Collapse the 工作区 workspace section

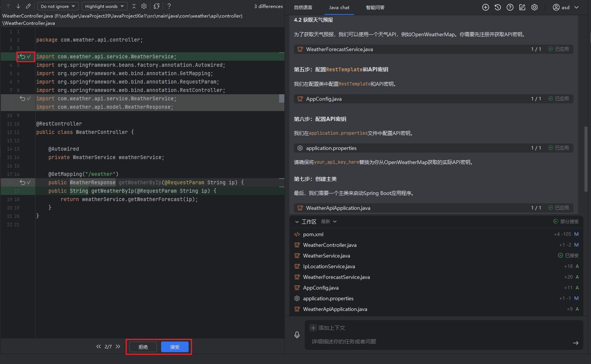click(x=297, y=222)
